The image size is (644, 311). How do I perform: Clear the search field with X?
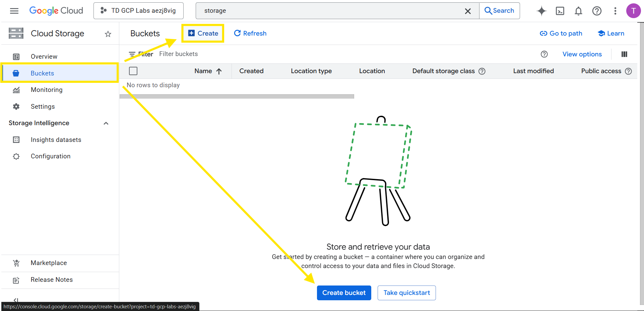[x=468, y=11]
